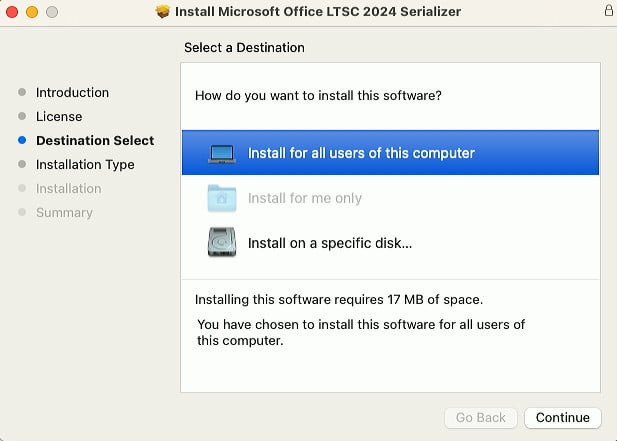Click the package icon in title bar
Viewport: 617px width, 441px height.
tap(162, 11)
